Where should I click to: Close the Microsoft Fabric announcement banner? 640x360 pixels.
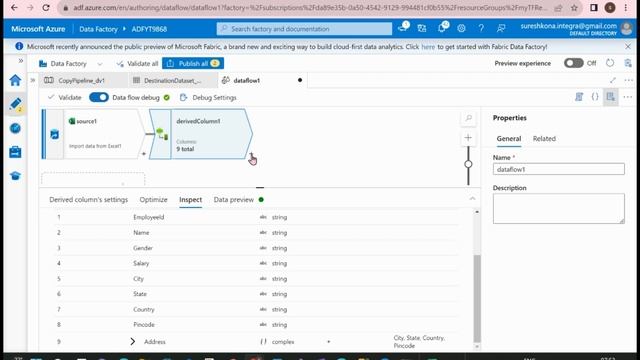(x=628, y=47)
